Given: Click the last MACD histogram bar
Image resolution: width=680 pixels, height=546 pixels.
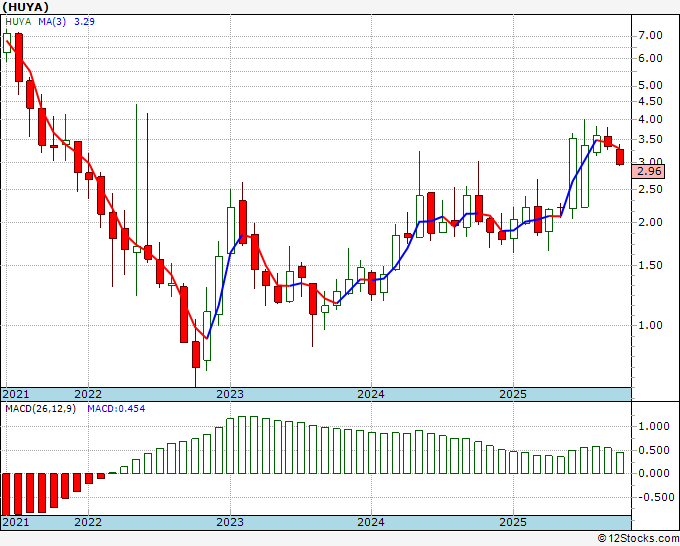Looking at the screenshot, I should point(620,463).
